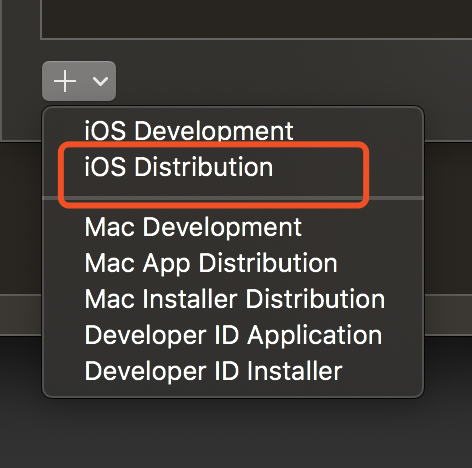472x468 pixels.
Task: Expand the chevron beside the plus button
Action: (100, 81)
